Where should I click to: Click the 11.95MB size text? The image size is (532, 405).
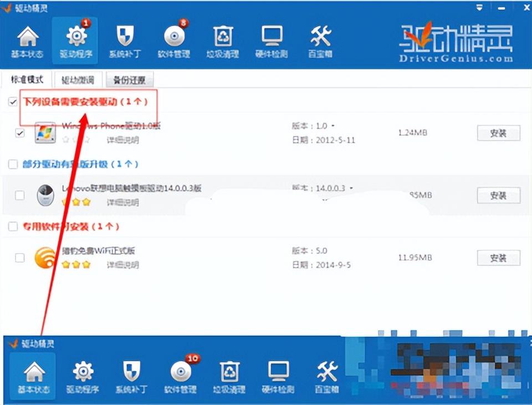tap(415, 257)
